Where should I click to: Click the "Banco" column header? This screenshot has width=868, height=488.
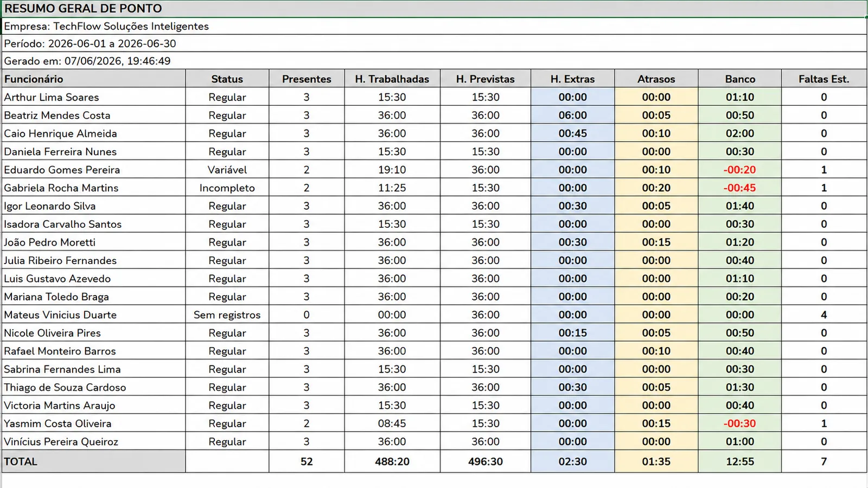(x=740, y=79)
